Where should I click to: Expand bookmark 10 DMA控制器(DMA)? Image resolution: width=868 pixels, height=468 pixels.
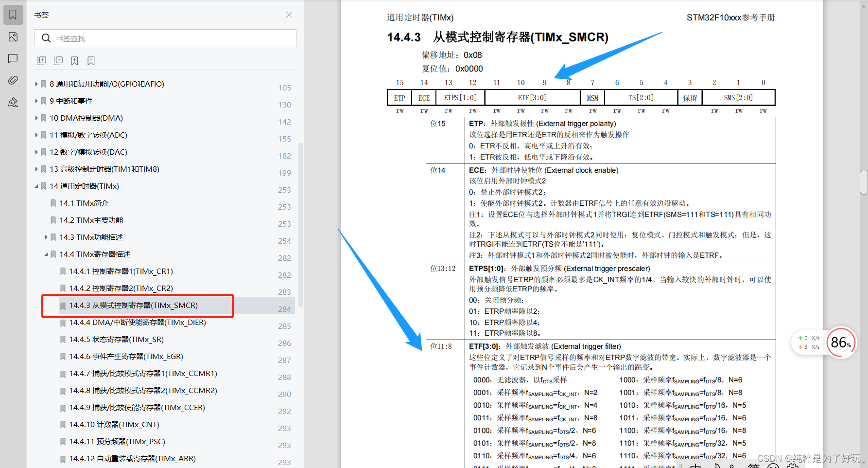36,118
